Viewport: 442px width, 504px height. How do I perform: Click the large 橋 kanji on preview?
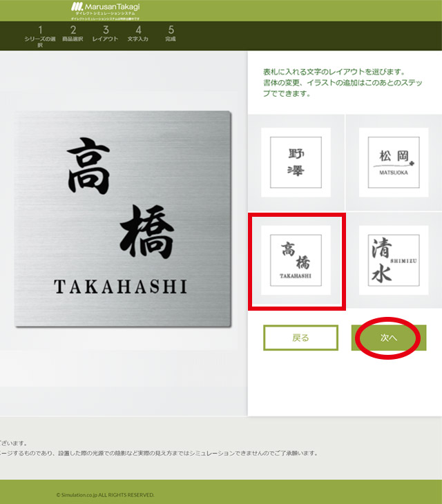click(x=148, y=233)
